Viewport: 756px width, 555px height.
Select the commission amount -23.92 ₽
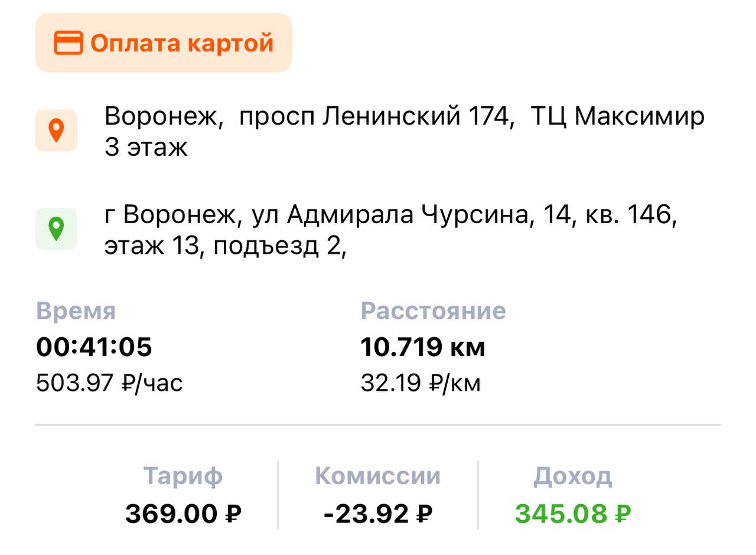377,514
